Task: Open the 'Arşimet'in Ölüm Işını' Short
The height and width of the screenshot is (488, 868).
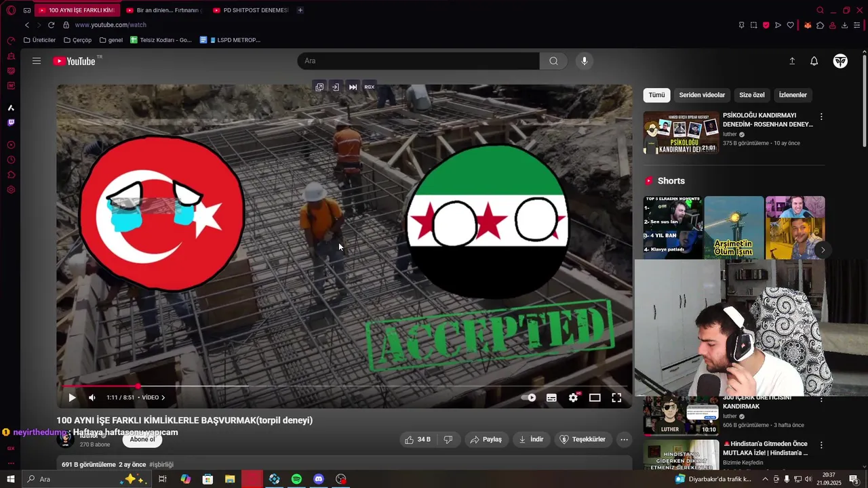Action: 734,228
